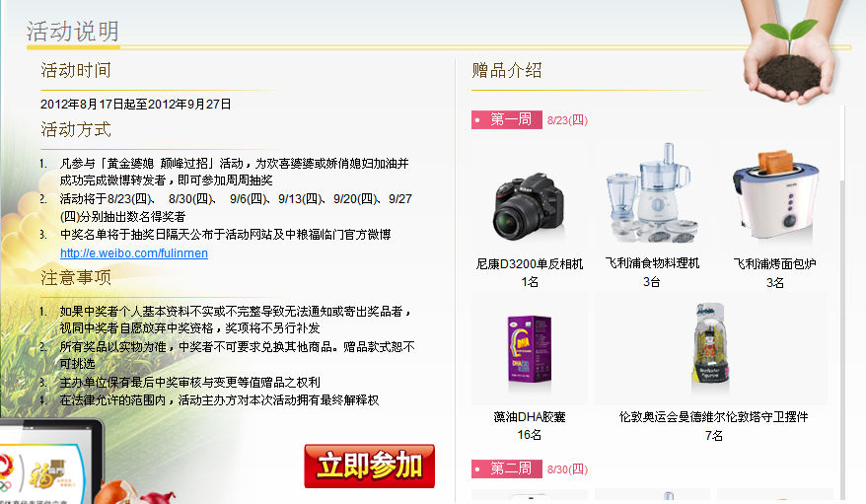Click the 飞利浦食物料理机 caption

[x=652, y=263]
